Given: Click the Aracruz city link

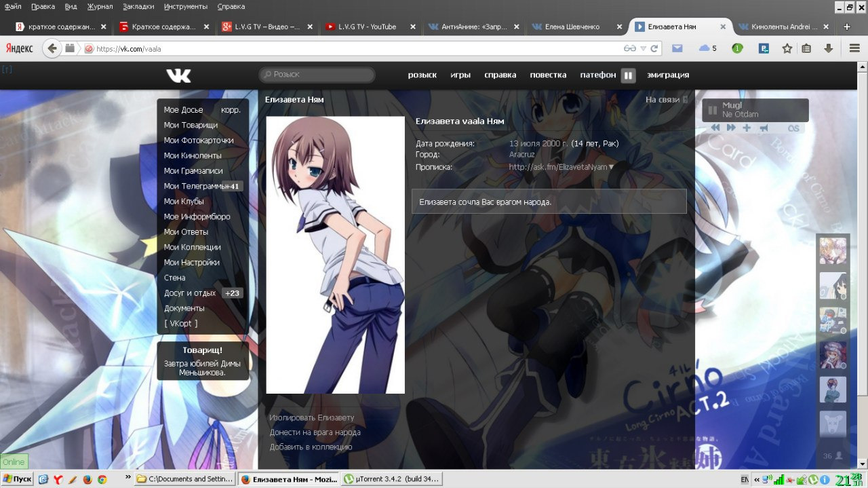Looking at the screenshot, I should 522,155.
